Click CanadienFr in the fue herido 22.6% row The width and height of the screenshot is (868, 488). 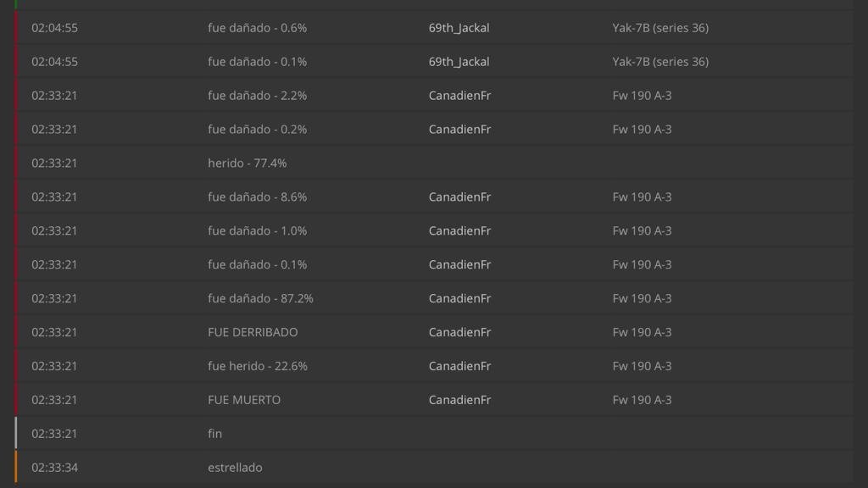pos(459,366)
